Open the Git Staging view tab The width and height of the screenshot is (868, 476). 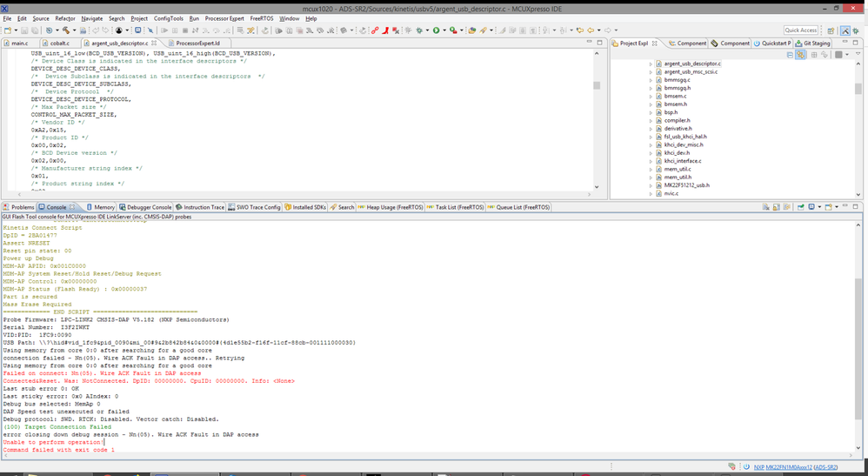click(x=812, y=43)
